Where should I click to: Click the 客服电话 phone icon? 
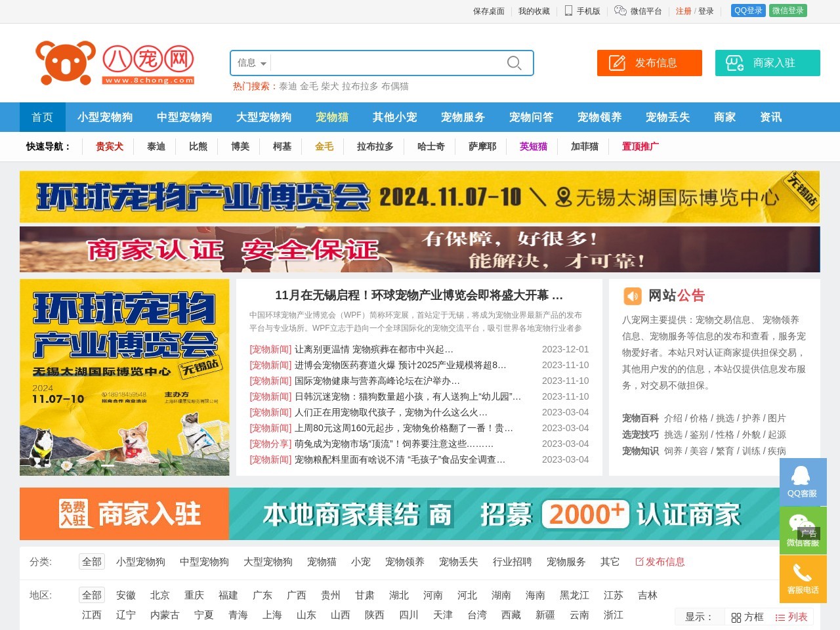pyautogui.click(x=803, y=574)
